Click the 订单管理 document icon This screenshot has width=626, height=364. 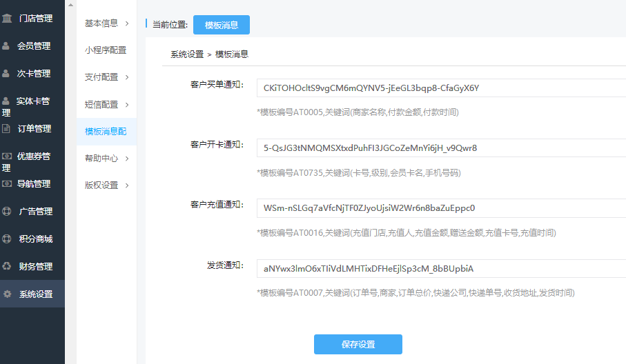(x=6, y=128)
